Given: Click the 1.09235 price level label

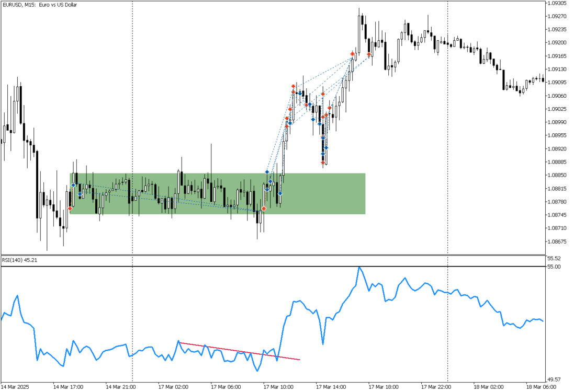Looking at the screenshot, I should click(x=557, y=29).
